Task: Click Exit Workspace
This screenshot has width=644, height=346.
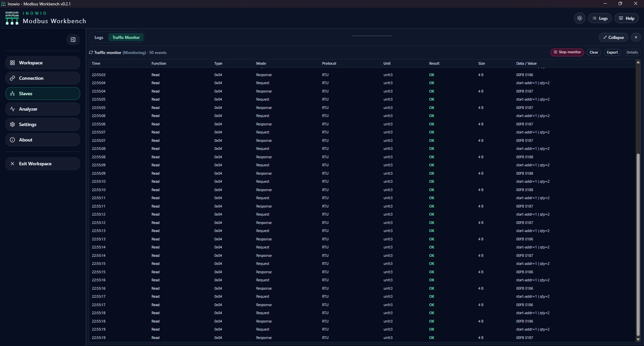Action: coord(43,164)
